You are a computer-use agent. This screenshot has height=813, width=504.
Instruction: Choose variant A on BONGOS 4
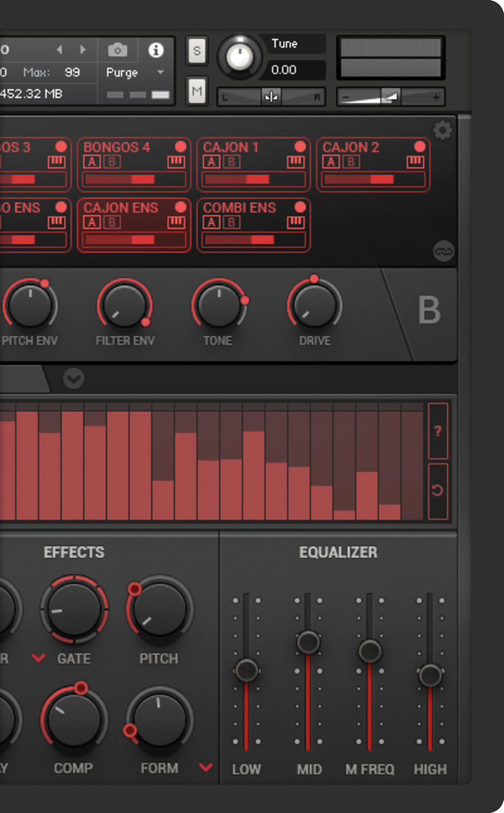tap(92, 162)
